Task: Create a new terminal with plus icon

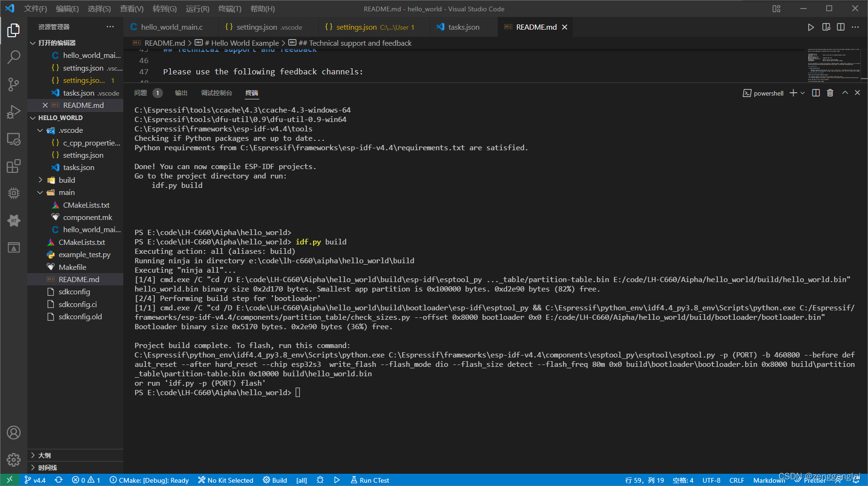Action: pos(793,93)
